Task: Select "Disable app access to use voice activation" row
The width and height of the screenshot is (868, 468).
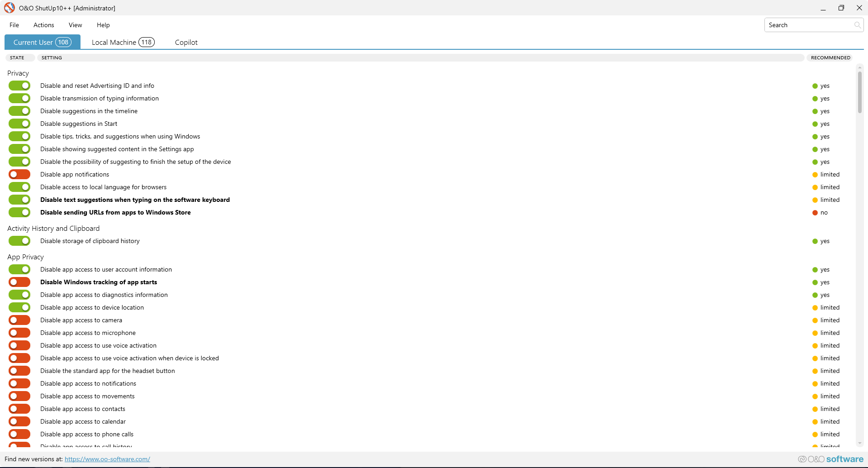Action: [98, 345]
